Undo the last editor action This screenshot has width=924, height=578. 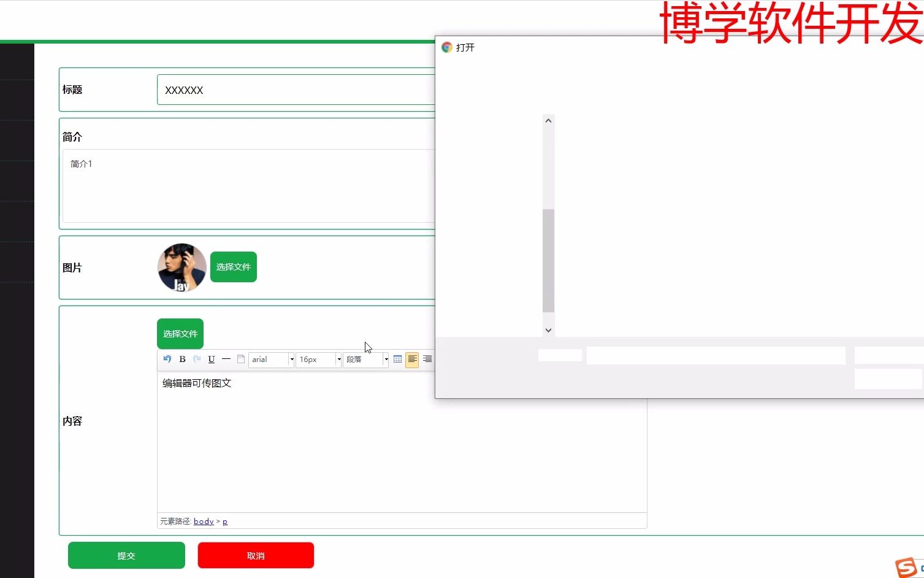(x=166, y=359)
